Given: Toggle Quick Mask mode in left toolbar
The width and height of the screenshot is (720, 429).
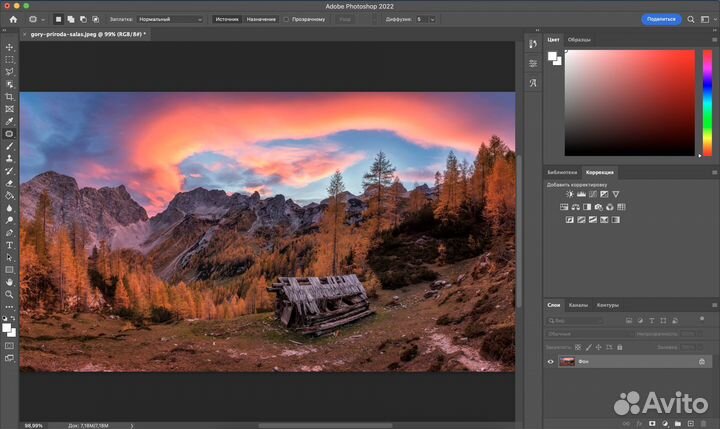Looking at the screenshot, I should point(9,346).
